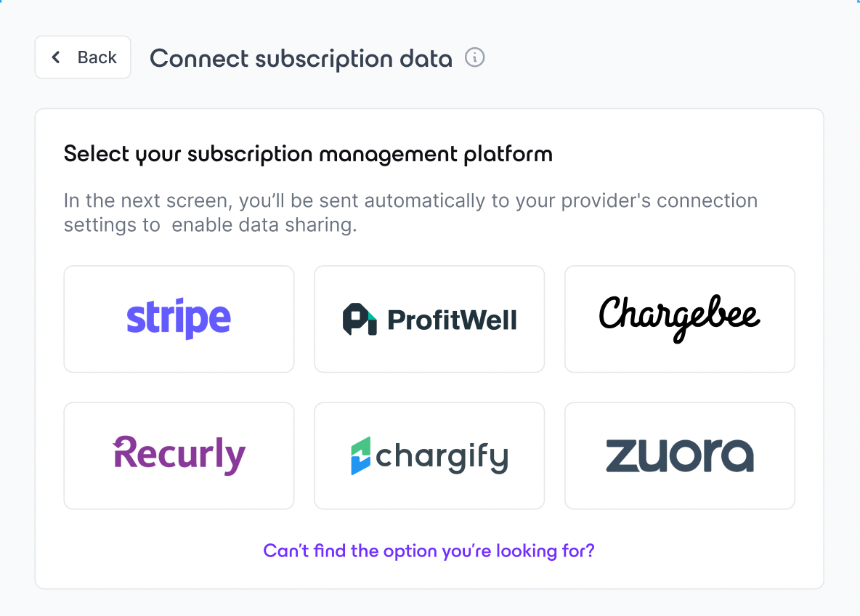The height and width of the screenshot is (616, 860).
Task: Select the Stripe logo card
Action: 179,319
